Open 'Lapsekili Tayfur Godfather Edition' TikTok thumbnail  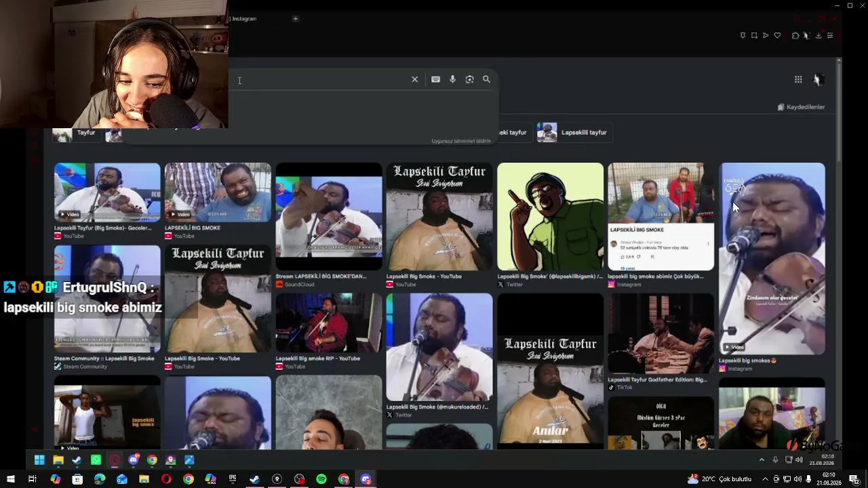(x=661, y=333)
